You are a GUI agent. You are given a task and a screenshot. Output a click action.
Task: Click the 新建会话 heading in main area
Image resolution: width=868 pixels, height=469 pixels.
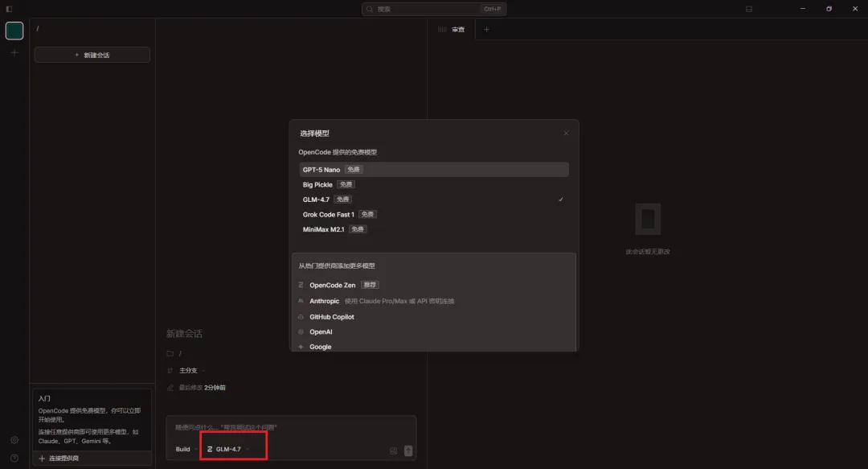[184, 334]
